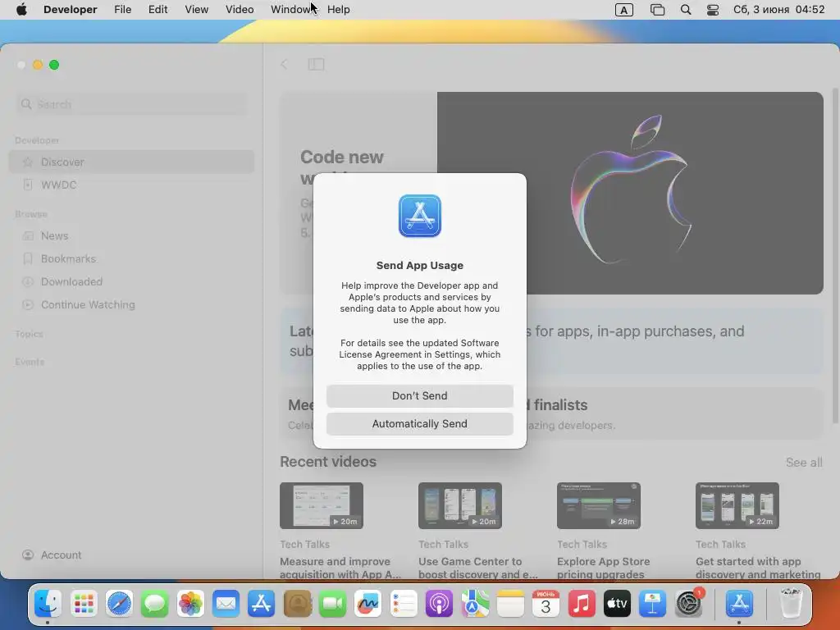Expand the Topics section

[29, 334]
